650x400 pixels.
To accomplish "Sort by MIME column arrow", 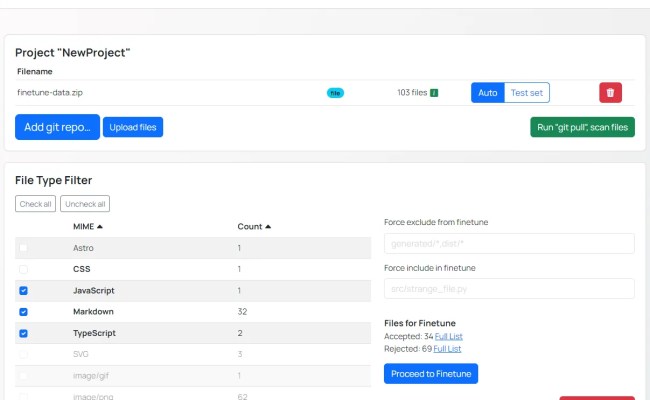I will pos(99,226).
